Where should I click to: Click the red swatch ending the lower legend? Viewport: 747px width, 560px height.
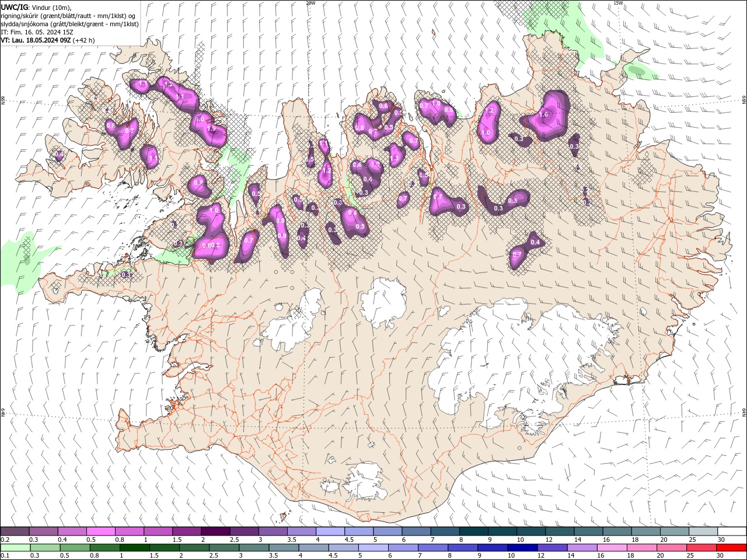pyautogui.click(x=731, y=548)
